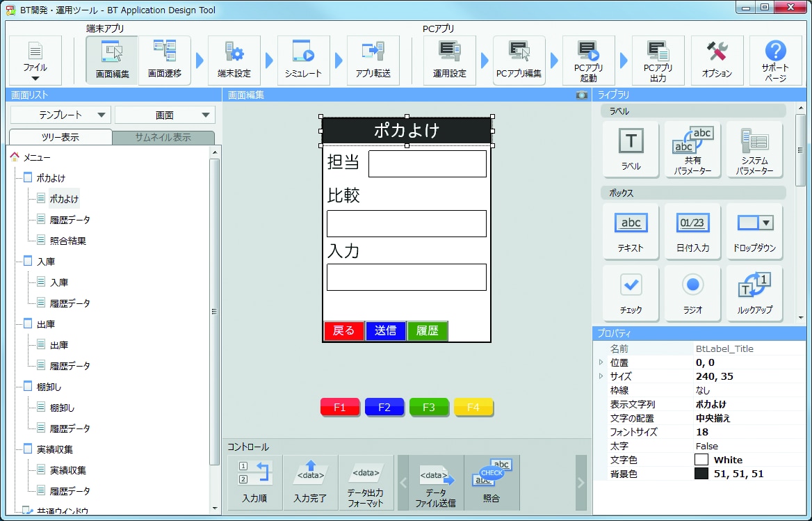This screenshot has height=521, width=812.
Task: Pick the ルックアップ component
Action: [754, 293]
